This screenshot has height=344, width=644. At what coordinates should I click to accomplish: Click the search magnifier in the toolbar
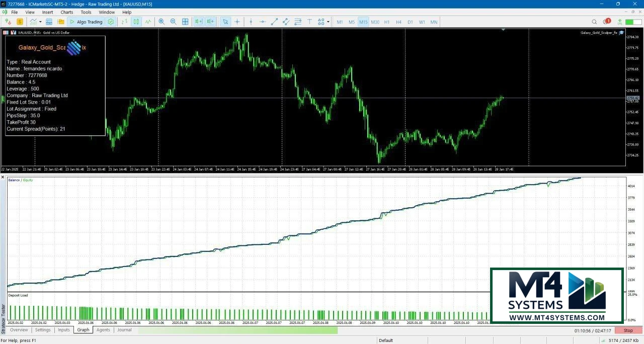pos(594,22)
